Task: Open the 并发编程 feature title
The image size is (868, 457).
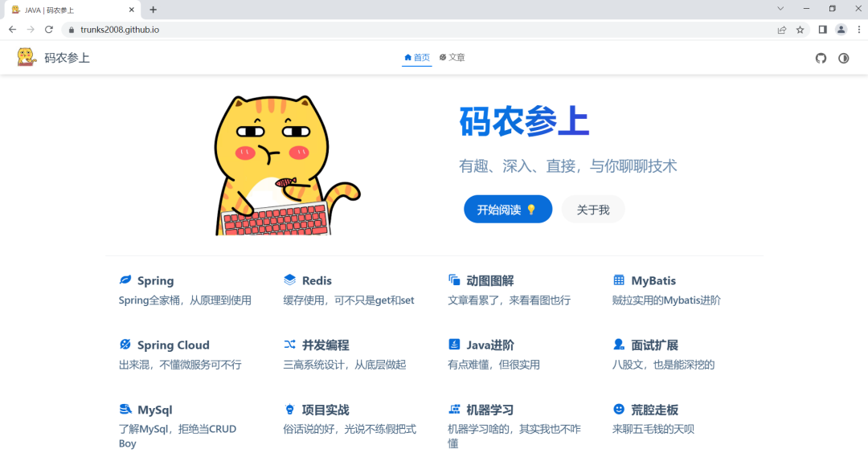Action: click(325, 345)
